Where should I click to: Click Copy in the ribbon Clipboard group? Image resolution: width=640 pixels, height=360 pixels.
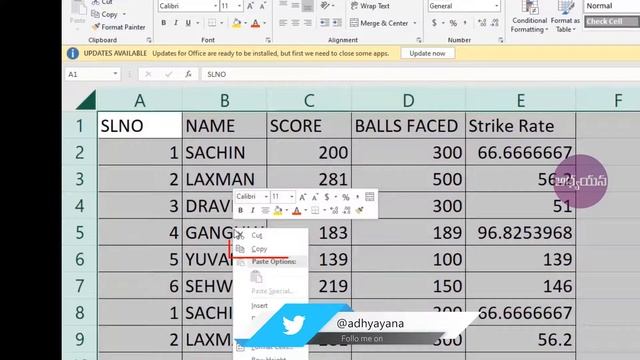click(x=105, y=14)
